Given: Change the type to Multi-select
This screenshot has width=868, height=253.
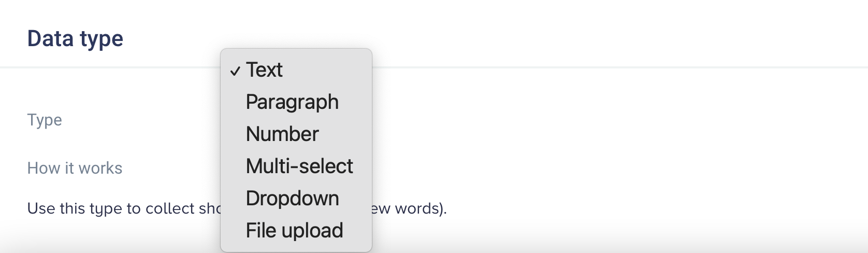Looking at the screenshot, I should pos(299,166).
